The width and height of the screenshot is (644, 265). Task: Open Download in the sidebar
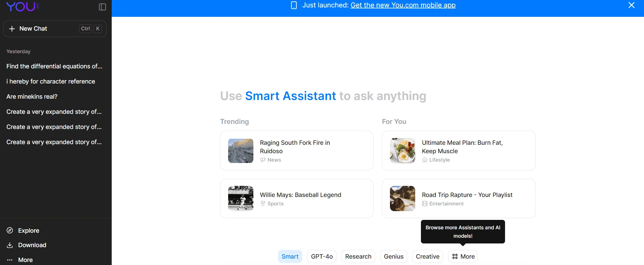point(32,245)
